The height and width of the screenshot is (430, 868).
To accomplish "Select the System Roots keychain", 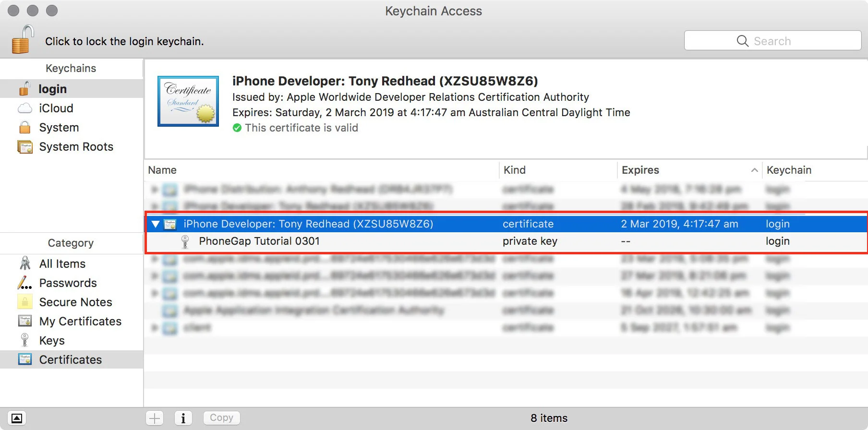I will pos(72,146).
